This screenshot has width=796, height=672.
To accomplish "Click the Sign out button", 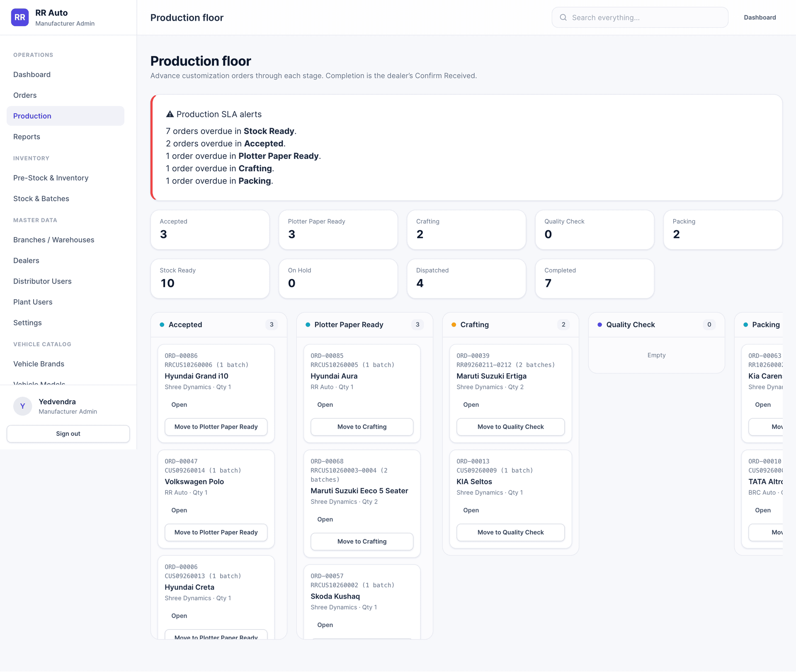I will tap(68, 434).
